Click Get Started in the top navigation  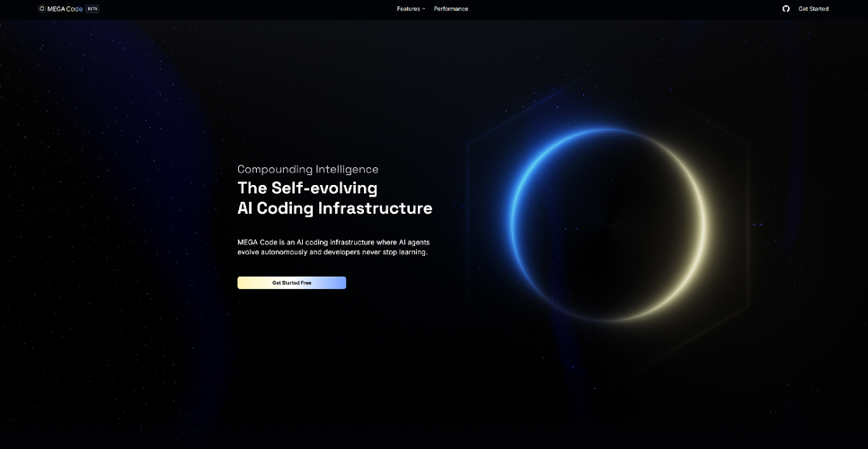tap(813, 9)
